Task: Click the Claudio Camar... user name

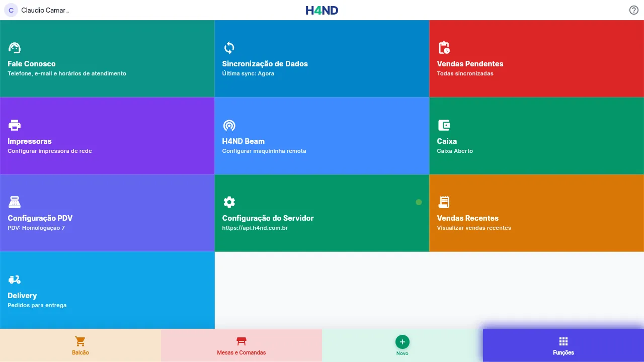Action: point(45,10)
